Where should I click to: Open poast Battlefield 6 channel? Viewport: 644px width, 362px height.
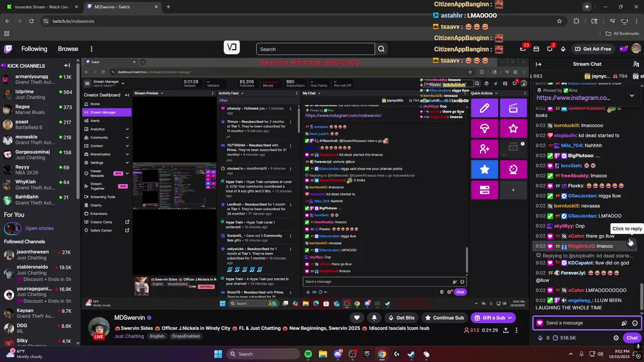click(x=39, y=124)
